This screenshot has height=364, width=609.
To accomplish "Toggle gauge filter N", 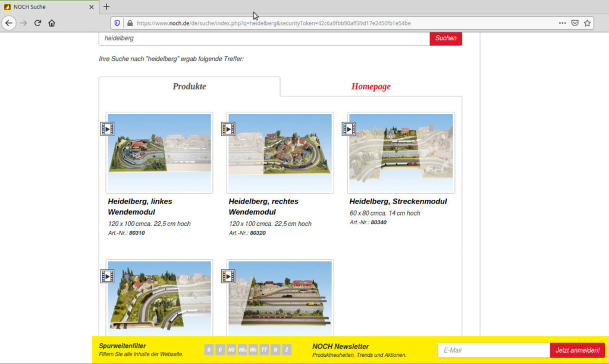I will coord(275,350).
